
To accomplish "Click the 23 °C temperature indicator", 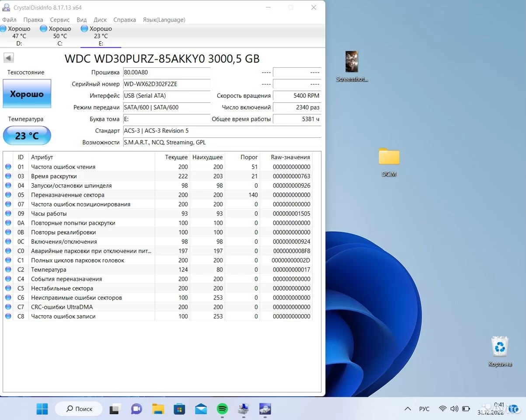I will point(27,136).
